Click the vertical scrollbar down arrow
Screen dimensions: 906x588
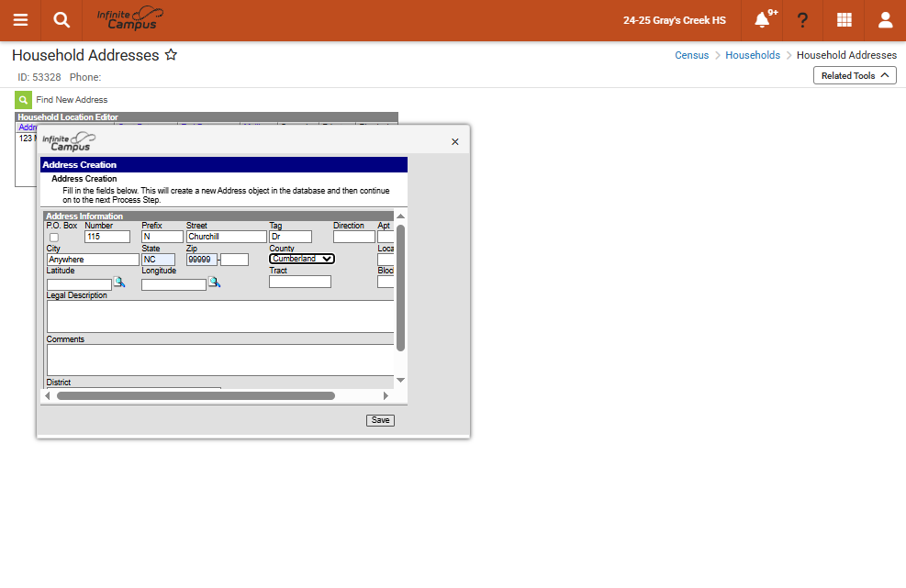pyautogui.click(x=400, y=380)
